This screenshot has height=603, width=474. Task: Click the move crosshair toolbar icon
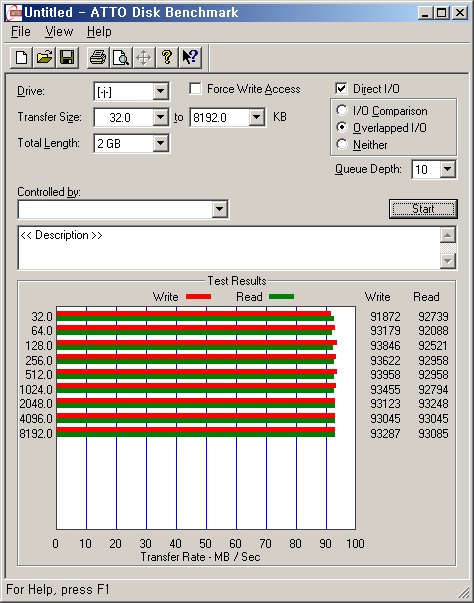[x=144, y=58]
